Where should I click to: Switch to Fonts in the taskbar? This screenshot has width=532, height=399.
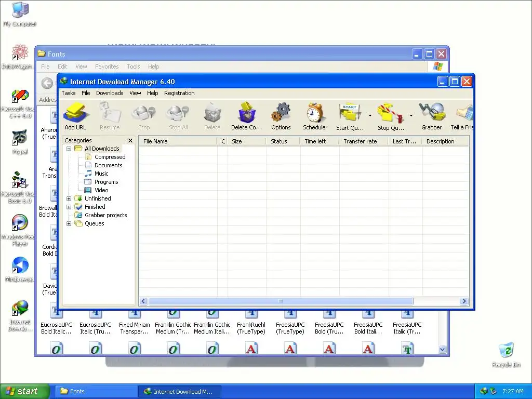96,392
